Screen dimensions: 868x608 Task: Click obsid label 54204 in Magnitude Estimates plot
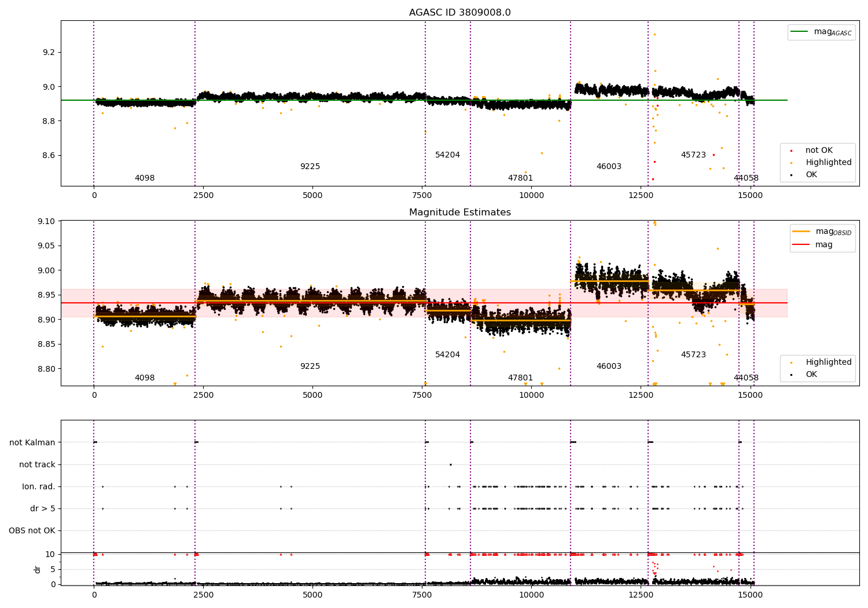448,355
